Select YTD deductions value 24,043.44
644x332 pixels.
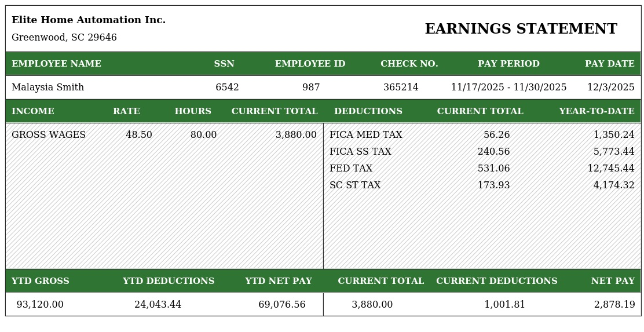click(158, 304)
